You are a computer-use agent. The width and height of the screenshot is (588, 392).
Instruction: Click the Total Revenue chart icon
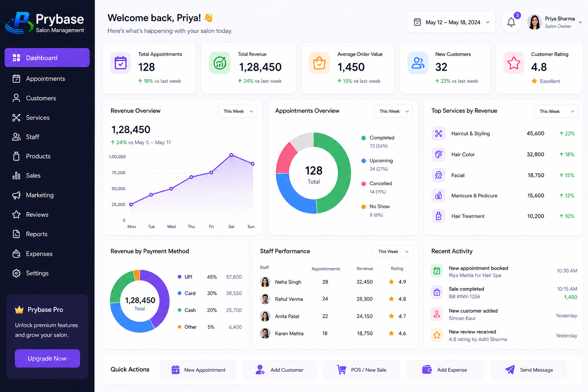(x=220, y=63)
